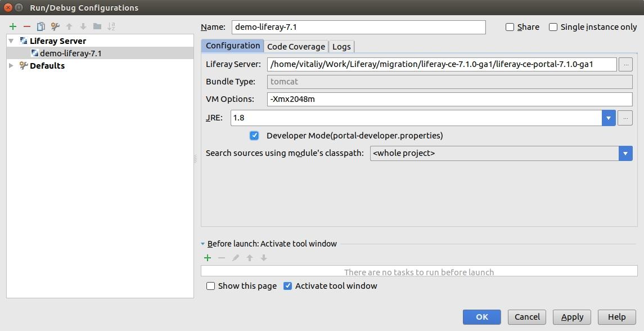
Task: Add a before-launch task with the plus
Action: pos(208,258)
